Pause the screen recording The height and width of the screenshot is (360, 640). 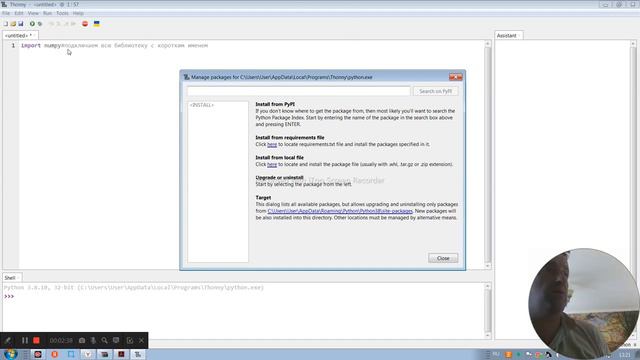coord(24,340)
